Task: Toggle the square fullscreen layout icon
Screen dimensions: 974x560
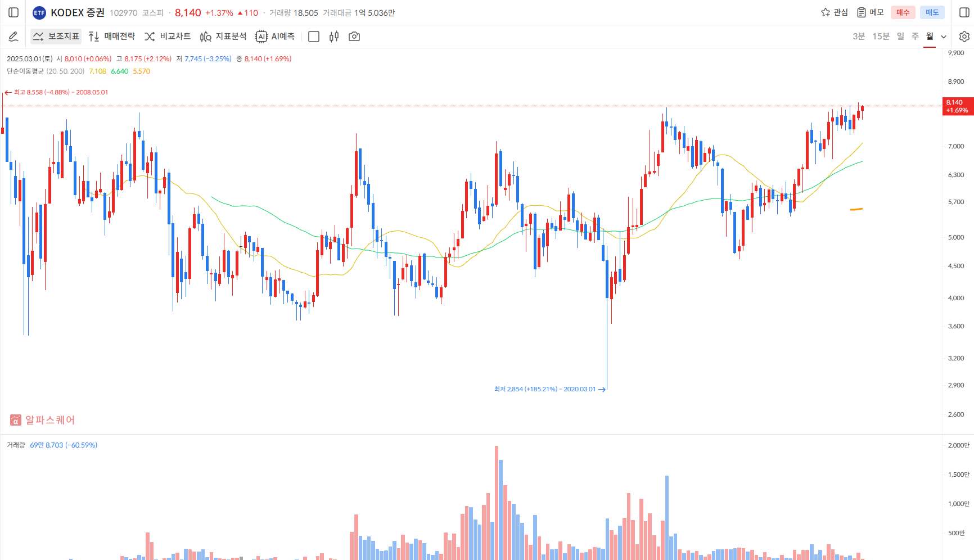Action: coord(314,37)
